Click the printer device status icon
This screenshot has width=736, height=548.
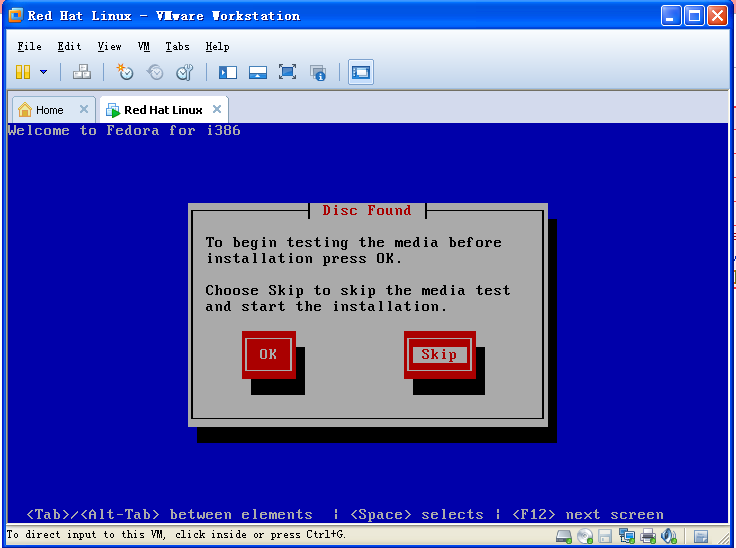[x=648, y=536]
